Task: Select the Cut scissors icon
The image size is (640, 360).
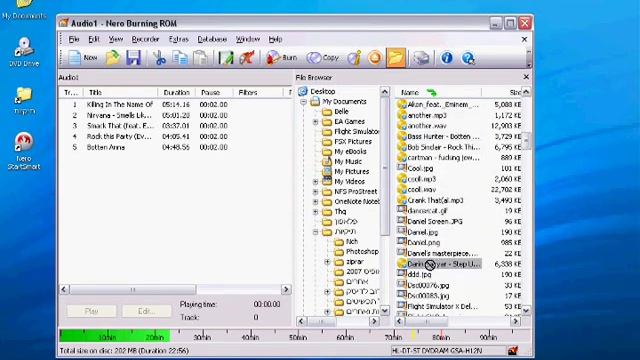Action: click(x=159, y=58)
